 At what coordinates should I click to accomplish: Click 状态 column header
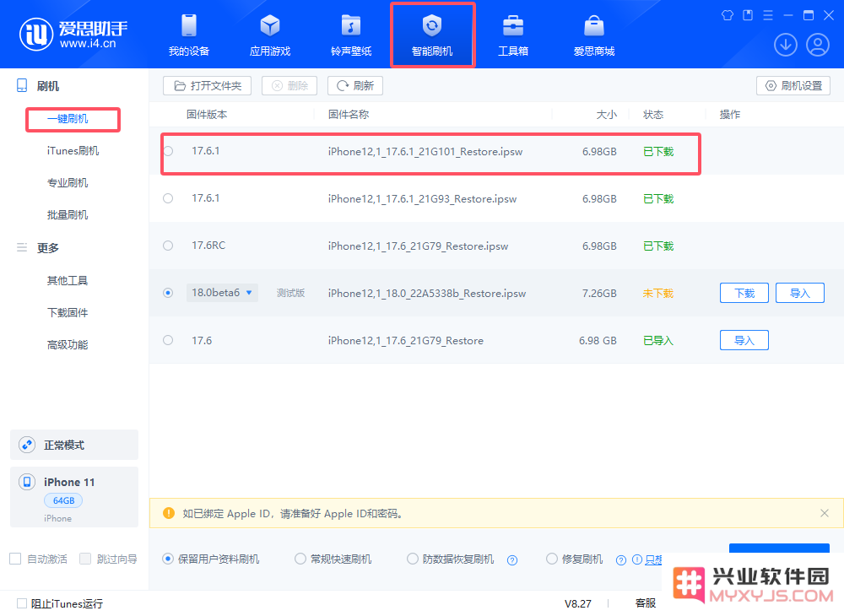(x=653, y=115)
